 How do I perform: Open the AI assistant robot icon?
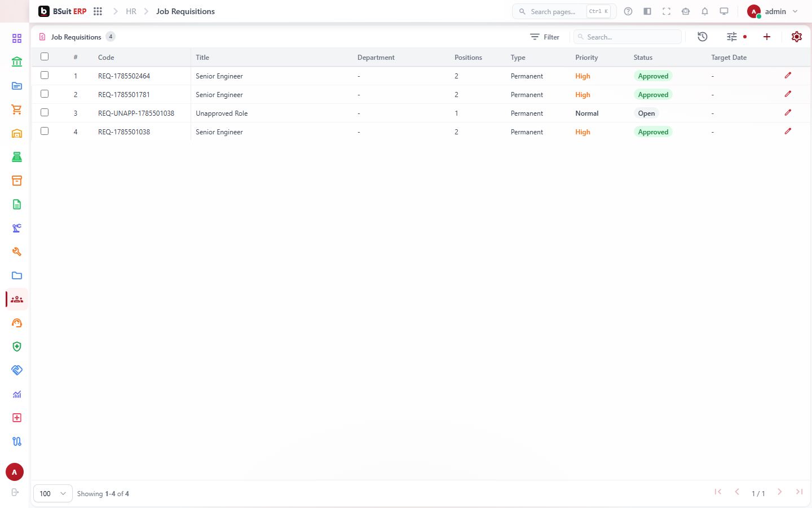(x=686, y=11)
